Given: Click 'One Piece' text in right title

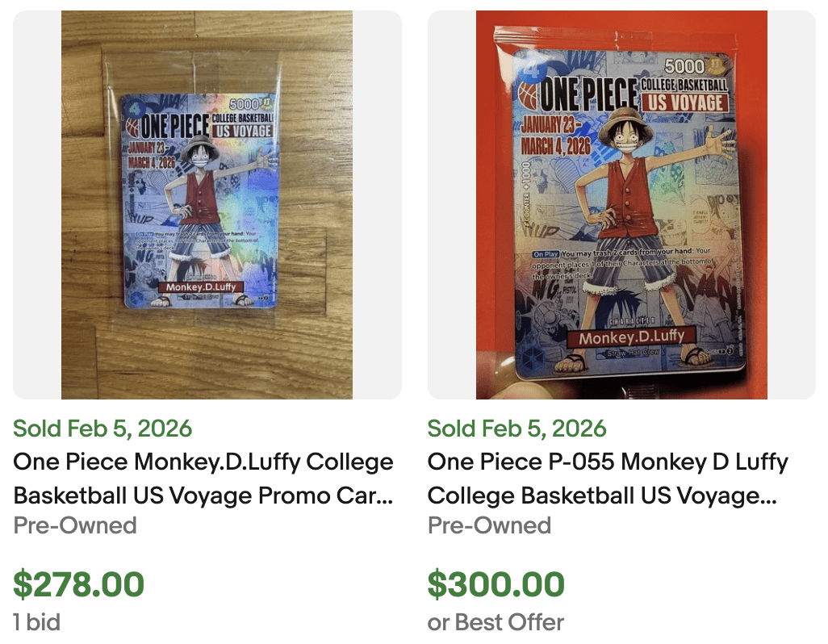Looking at the screenshot, I should click(x=479, y=462).
